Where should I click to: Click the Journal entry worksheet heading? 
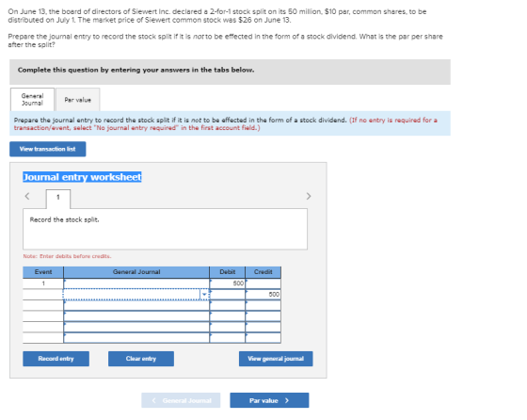click(x=82, y=177)
